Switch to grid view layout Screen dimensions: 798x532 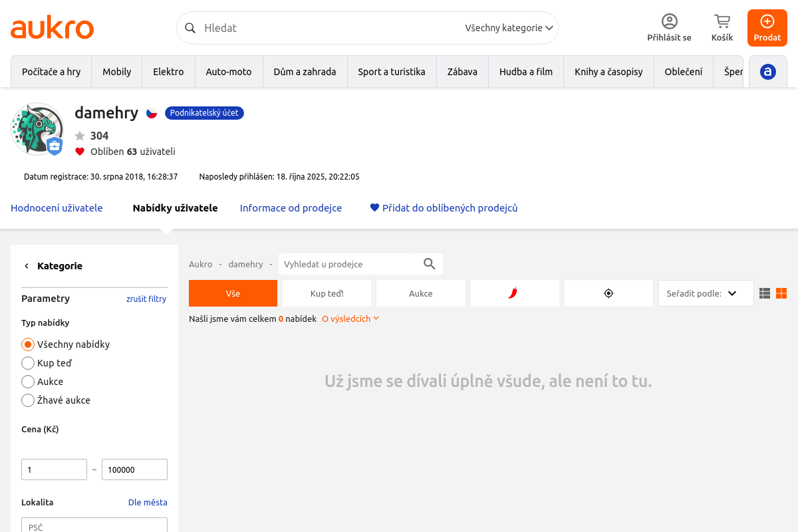(x=781, y=293)
